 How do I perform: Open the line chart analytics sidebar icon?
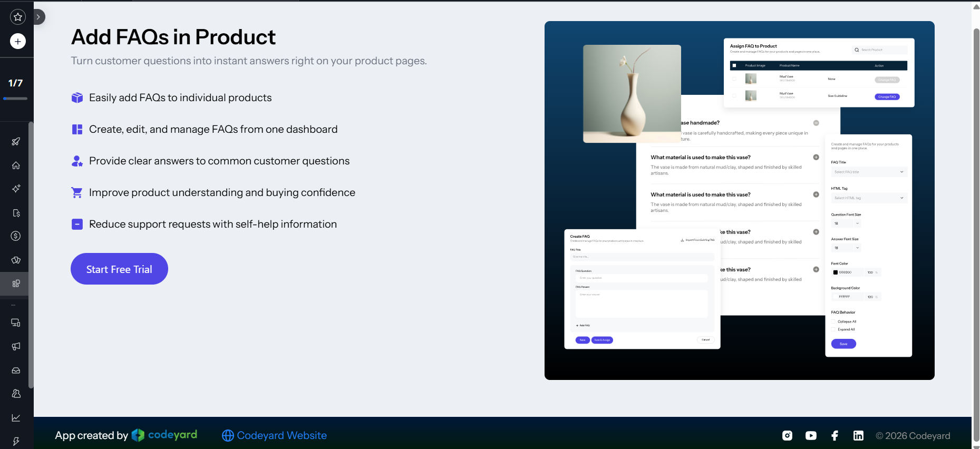point(16,418)
